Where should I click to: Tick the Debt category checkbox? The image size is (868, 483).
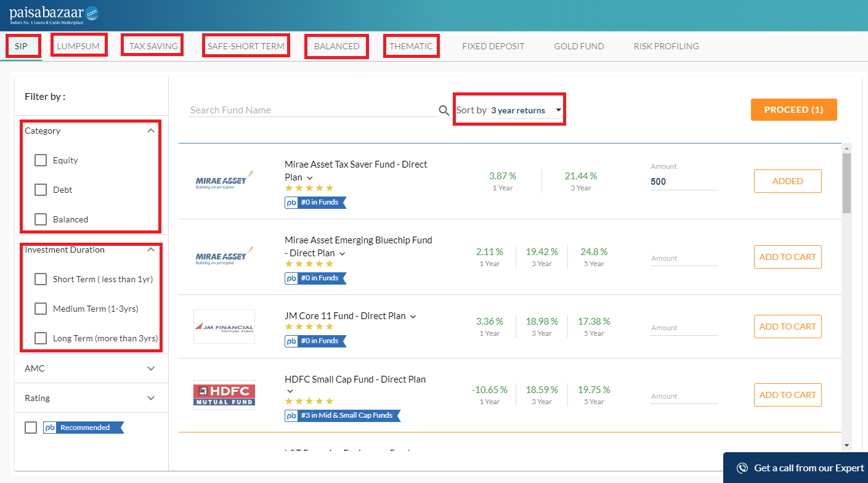[x=41, y=190]
